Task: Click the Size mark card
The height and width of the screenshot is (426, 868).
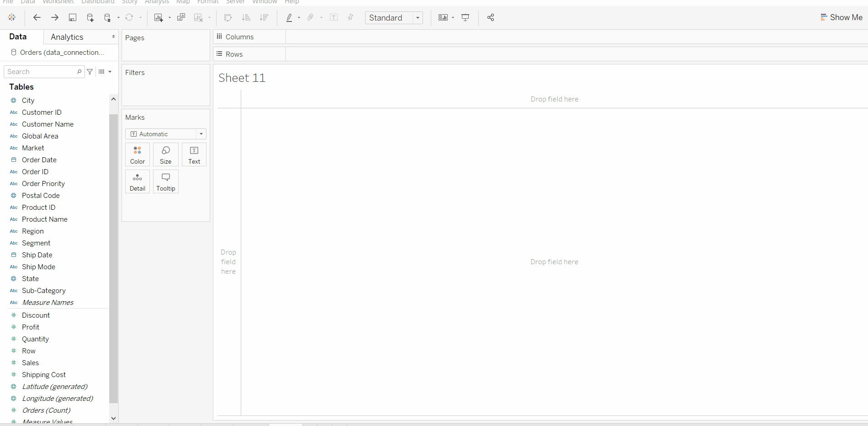Action: pos(165,154)
